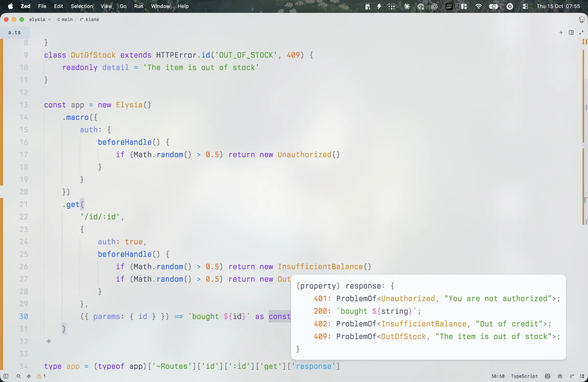The width and height of the screenshot is (588, 382).
Task: Click InsufficientBalance on line 26
Action: pos(320,267)
